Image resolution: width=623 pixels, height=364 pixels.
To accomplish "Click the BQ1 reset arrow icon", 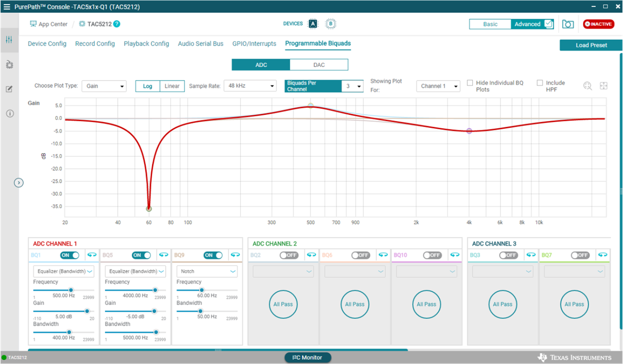I will (x=92, y=255).
